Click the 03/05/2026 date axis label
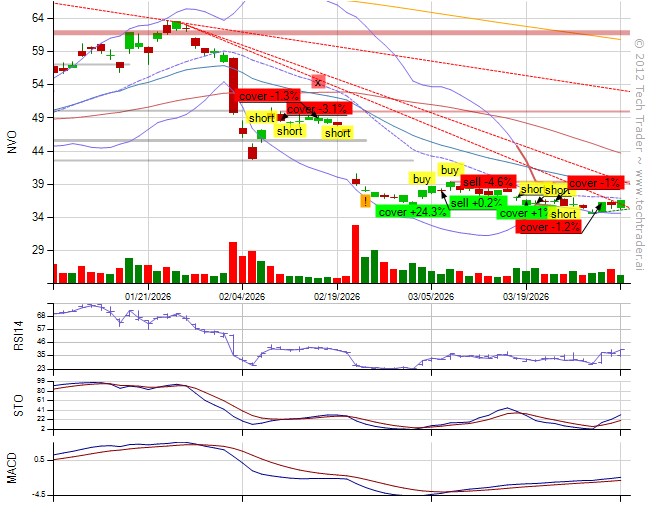The height and width of the screenshot is (514, 657). coord(431,296)
